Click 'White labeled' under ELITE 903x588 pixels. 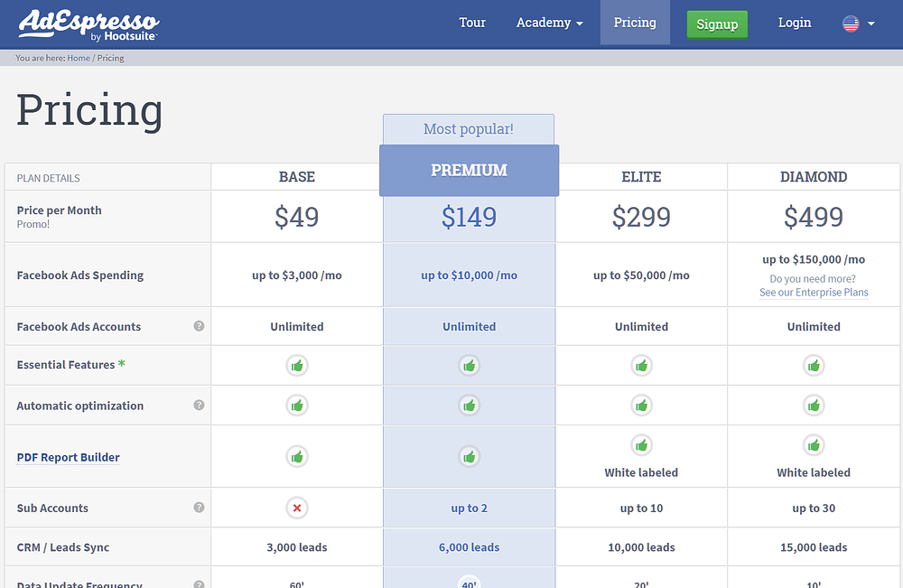tap(641, 472)
